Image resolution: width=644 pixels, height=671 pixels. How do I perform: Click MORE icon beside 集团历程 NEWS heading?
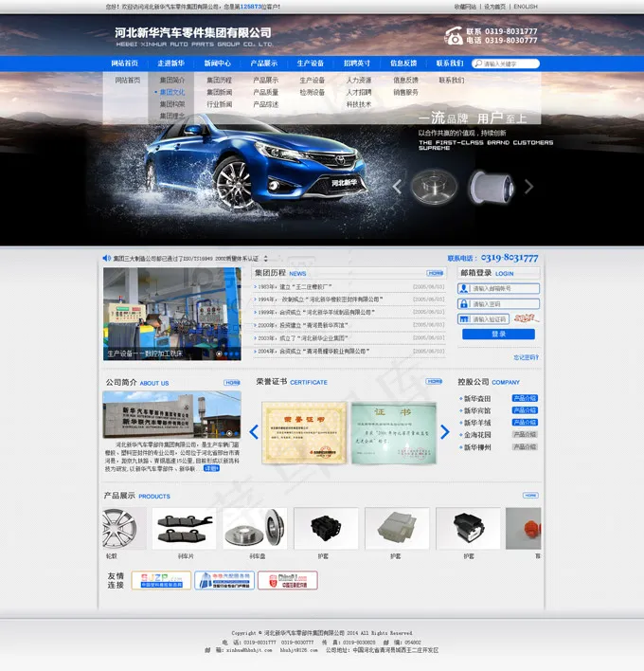435,273
